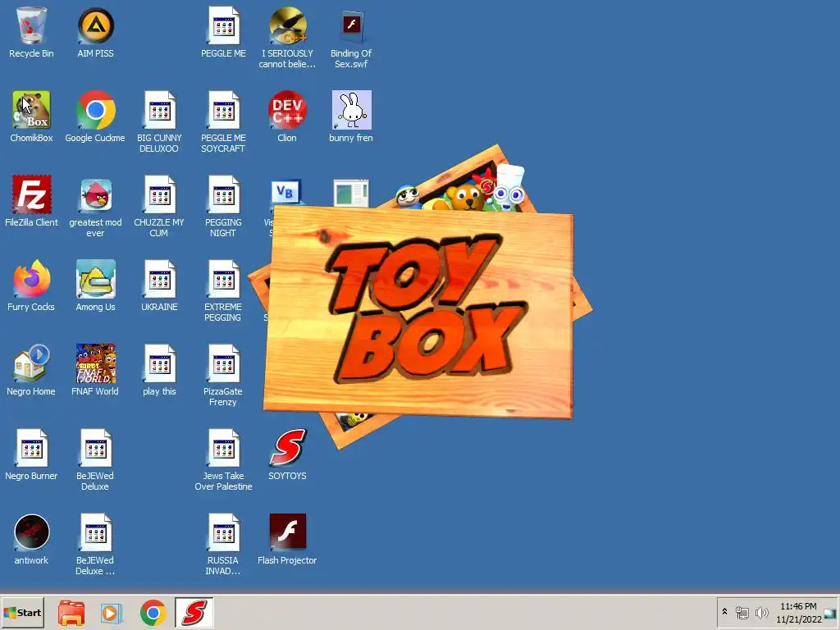Screen dimensions: 840x630
Task: Open the Start menu
Action: tap(22, 612)
